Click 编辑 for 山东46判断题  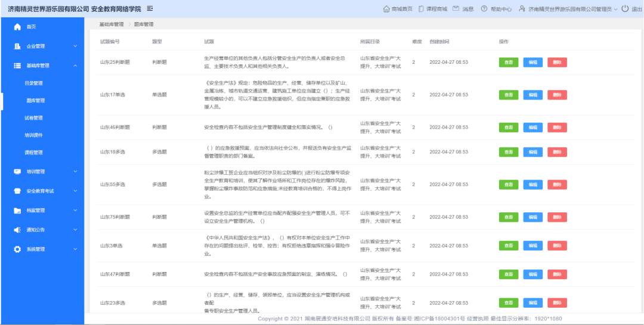pyautogui.click(x=532, y=128)
